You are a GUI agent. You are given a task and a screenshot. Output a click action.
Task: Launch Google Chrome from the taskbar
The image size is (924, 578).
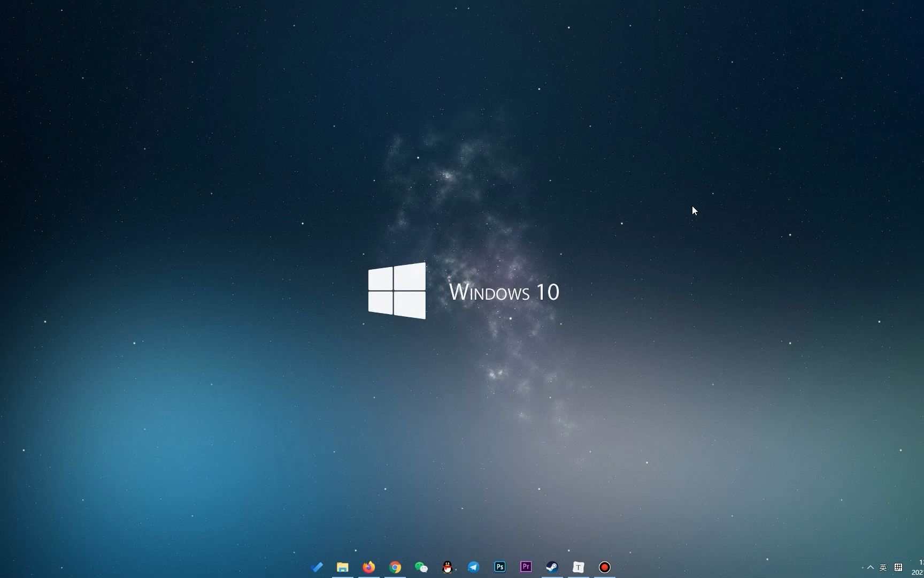(395, 567)
